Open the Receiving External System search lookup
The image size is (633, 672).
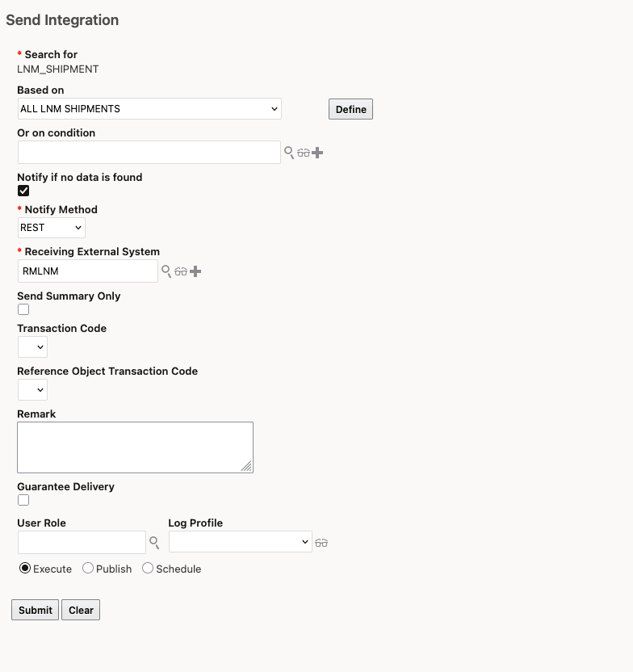point(166,270)
